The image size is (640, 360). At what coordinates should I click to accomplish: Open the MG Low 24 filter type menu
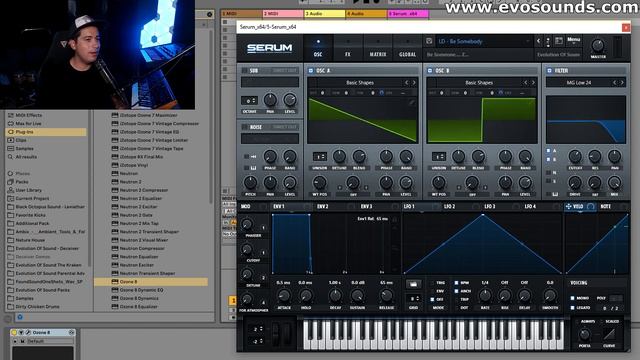[x=579, y=83]
